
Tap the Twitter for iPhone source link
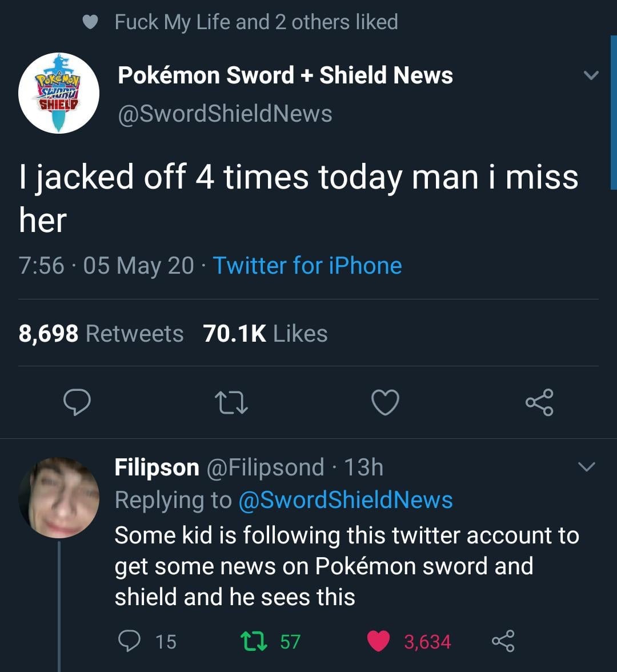307,266
